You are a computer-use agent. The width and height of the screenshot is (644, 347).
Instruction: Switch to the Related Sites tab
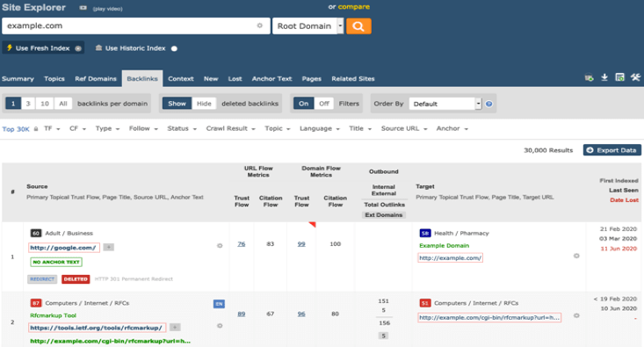pos(353,78)
